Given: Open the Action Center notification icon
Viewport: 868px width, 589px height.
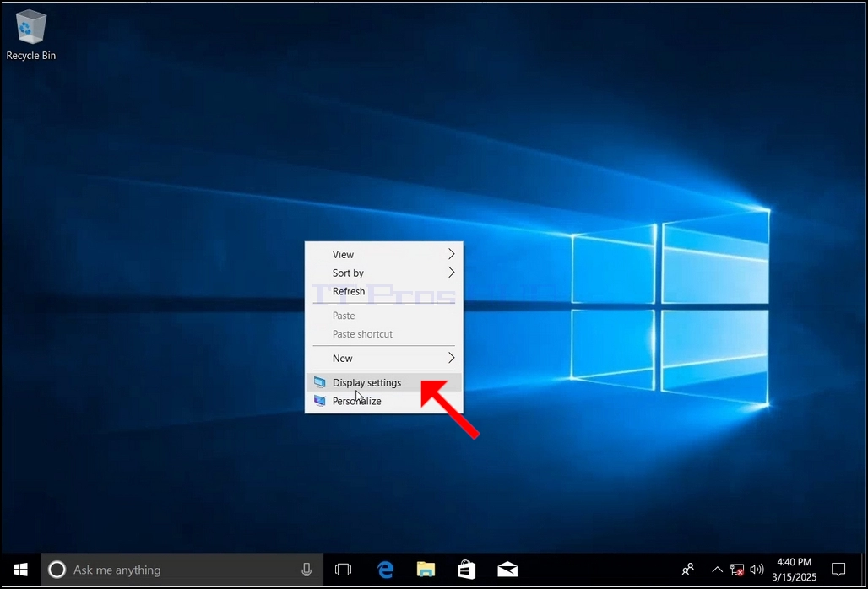Looking at the screenshot, I should pos(838,570).
